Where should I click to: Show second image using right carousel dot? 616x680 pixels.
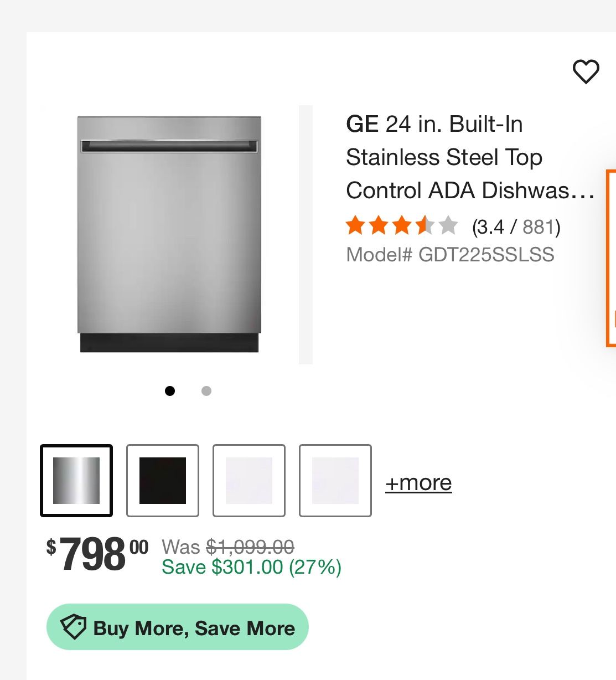click(206, 390)
